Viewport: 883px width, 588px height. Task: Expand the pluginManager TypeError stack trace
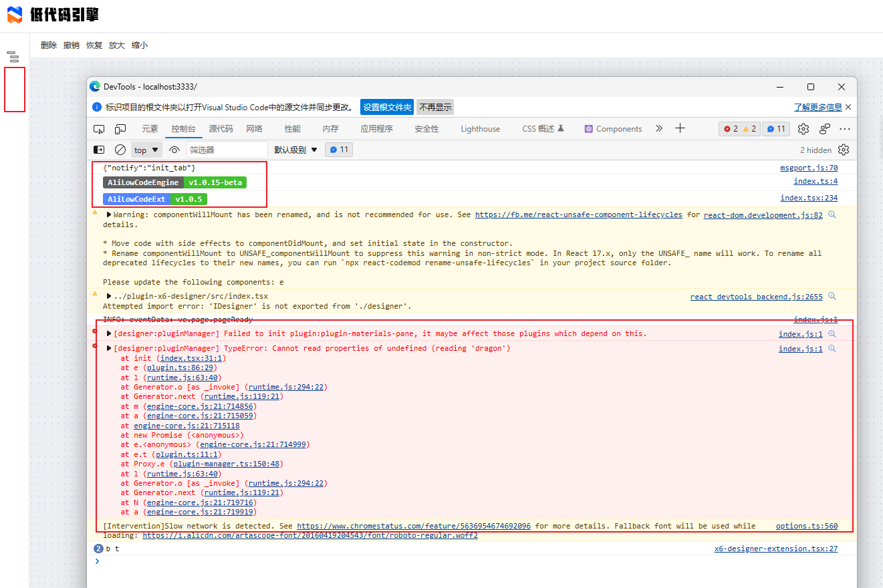click(109, 348)
